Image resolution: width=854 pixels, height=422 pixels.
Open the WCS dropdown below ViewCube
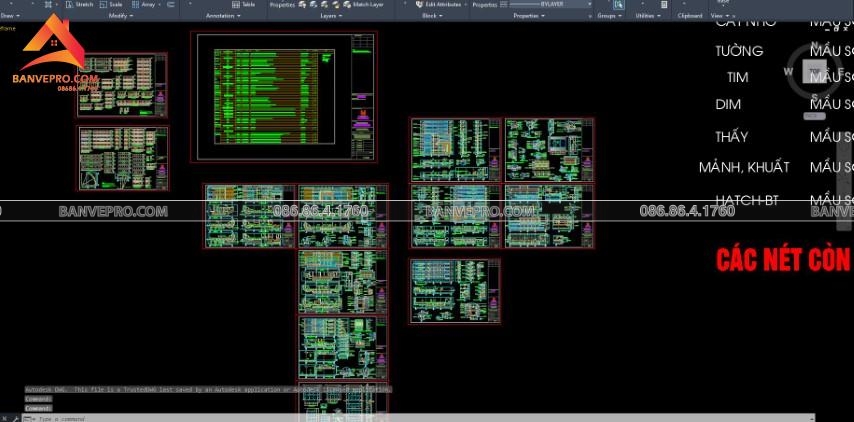[814, 116]
